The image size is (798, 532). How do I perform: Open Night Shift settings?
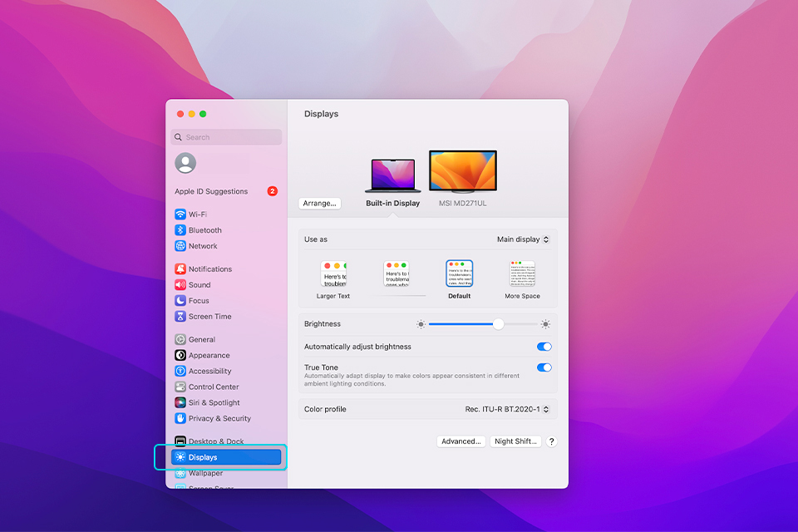pyautogui.click(x=515, y=441)
